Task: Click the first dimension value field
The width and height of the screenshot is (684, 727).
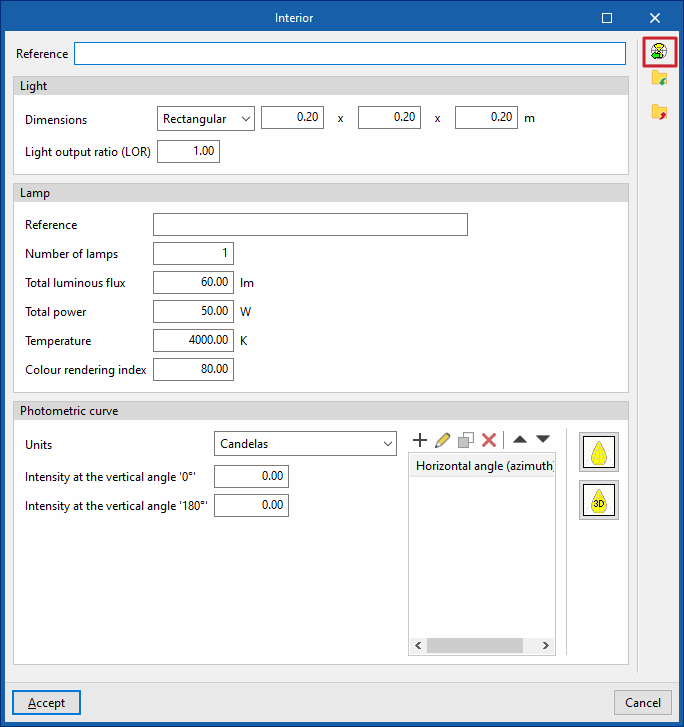Action: (x=293, y=117)
